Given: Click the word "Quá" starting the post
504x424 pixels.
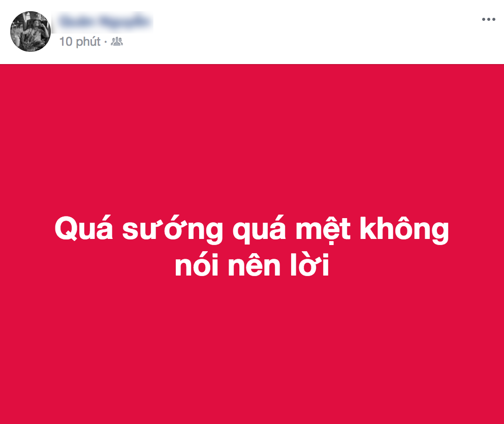Looking at the screenshot, I should pos(84,228).
